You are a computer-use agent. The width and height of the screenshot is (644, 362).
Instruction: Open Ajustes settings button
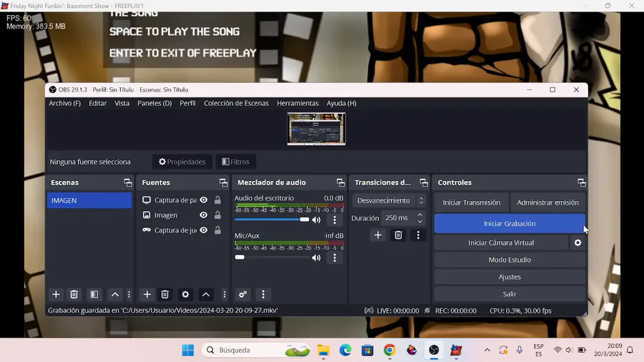click(x=509, y=277)
